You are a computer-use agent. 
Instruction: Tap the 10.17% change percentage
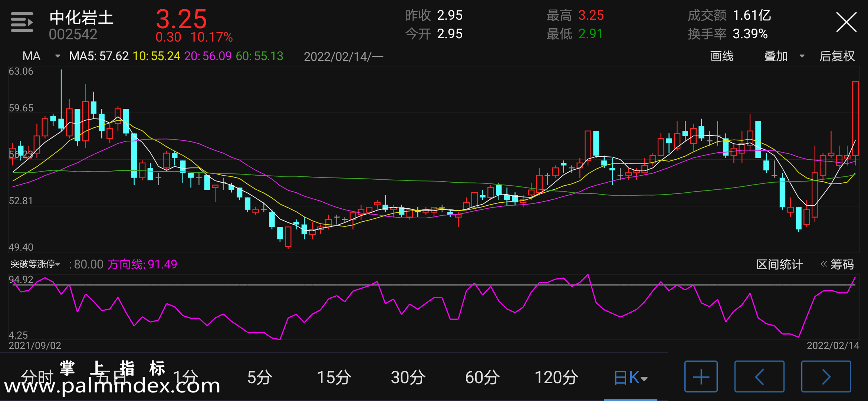point(211,37)
